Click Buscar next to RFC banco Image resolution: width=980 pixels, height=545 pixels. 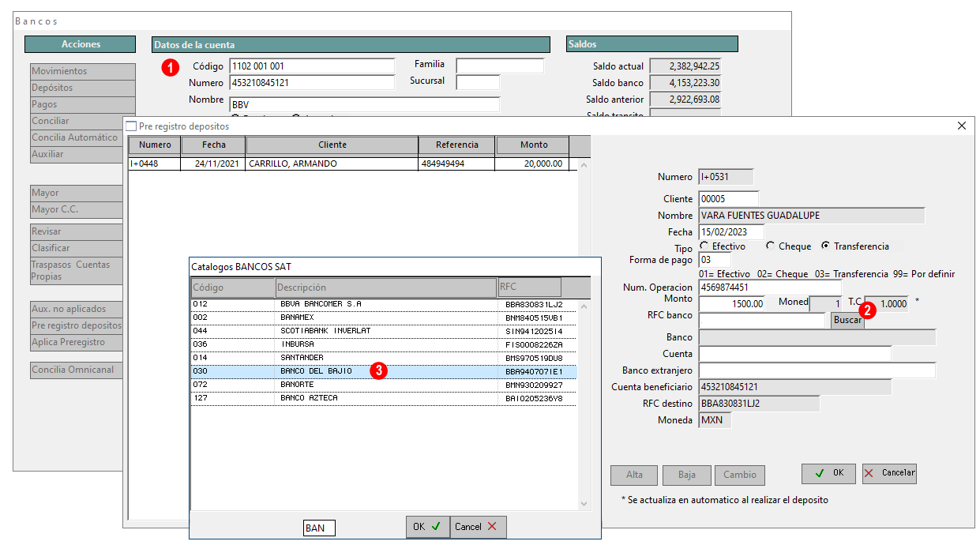pos(847,321)
